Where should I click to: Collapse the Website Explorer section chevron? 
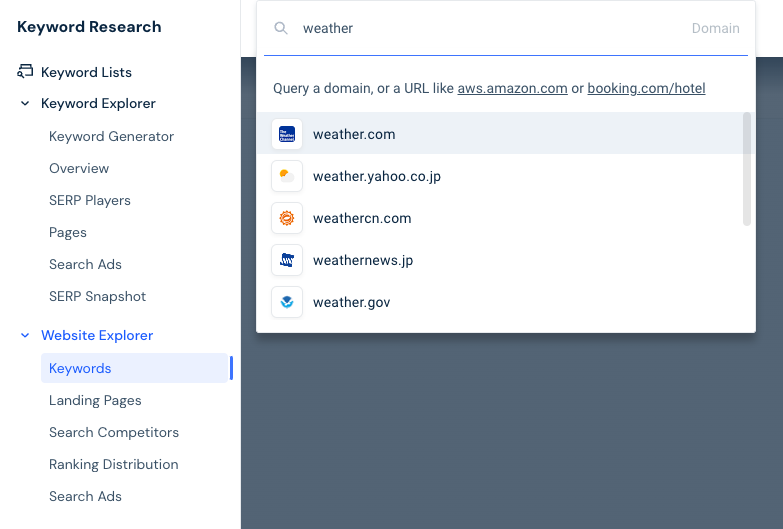[x=25, y=335]
